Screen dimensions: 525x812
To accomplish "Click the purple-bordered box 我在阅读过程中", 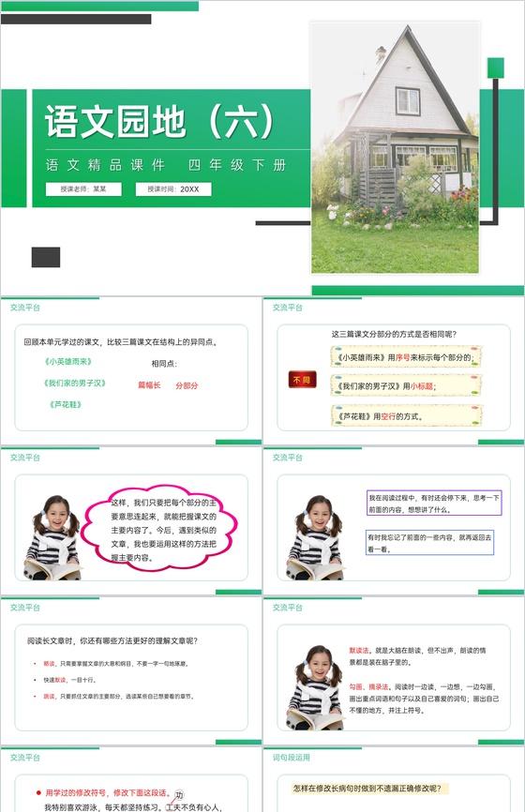I will 434,503.
